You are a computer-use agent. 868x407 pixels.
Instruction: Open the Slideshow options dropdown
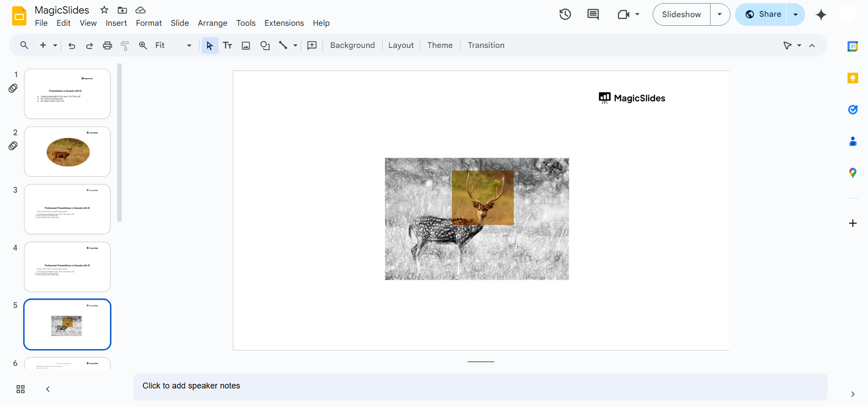click(x=720, y=14)
